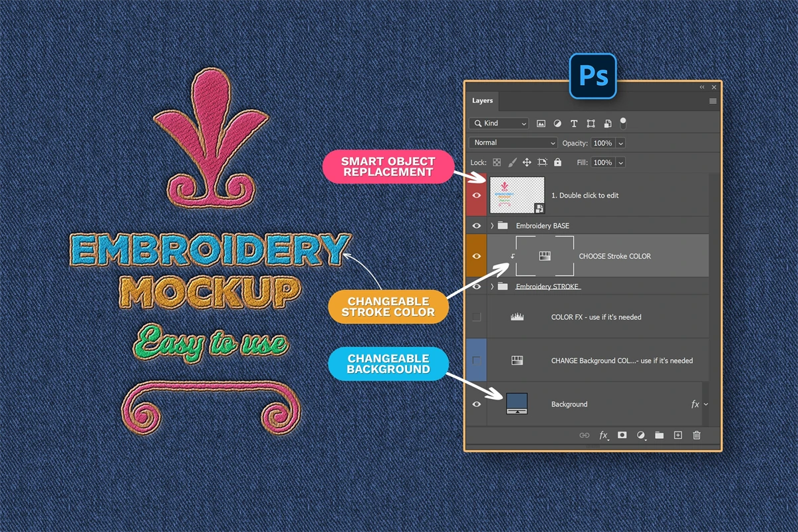Click the filter for pixel layers icon

[541, 124]
